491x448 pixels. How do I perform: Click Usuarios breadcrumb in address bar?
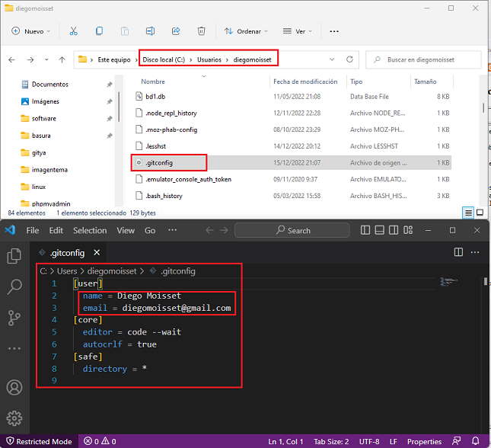[209, 59]
